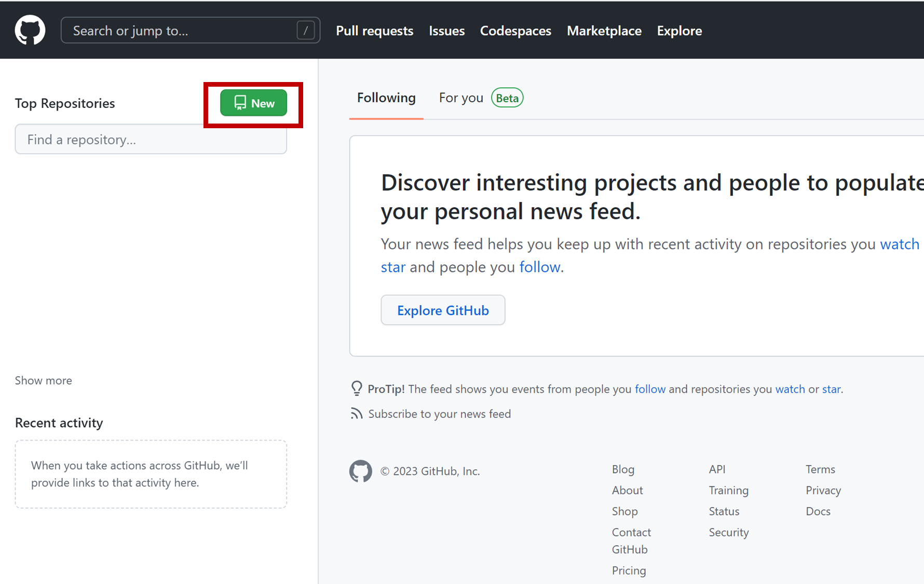Go to Codespaces
Viewport: 924px width, 584px height.
(515, 31)
